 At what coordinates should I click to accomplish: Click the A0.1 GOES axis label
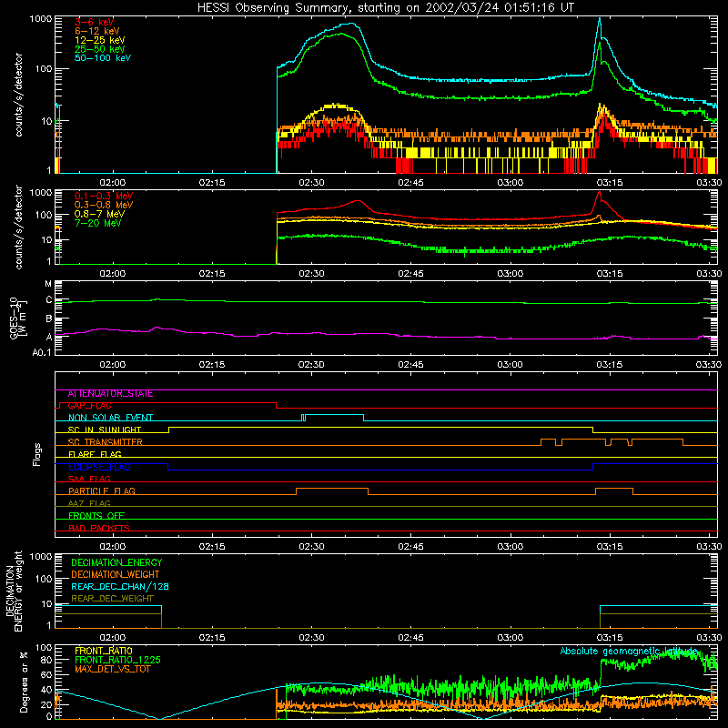click(x=42, y=352)
